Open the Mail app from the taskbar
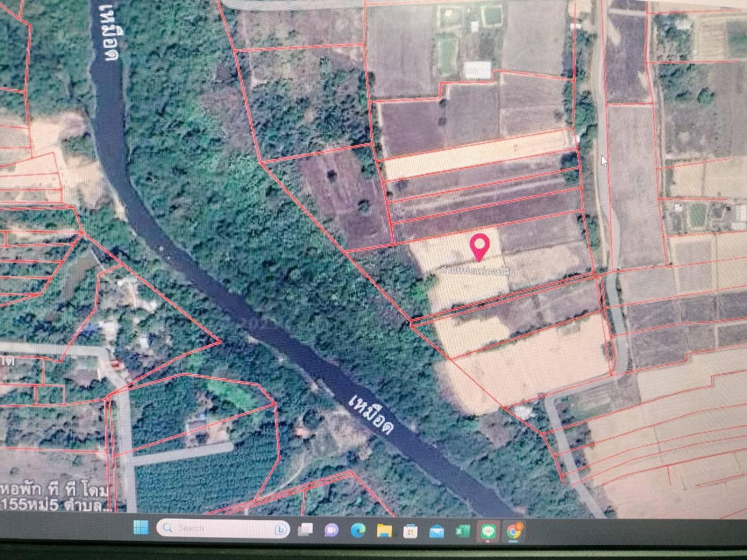747x560 pixels. [436, 531]
